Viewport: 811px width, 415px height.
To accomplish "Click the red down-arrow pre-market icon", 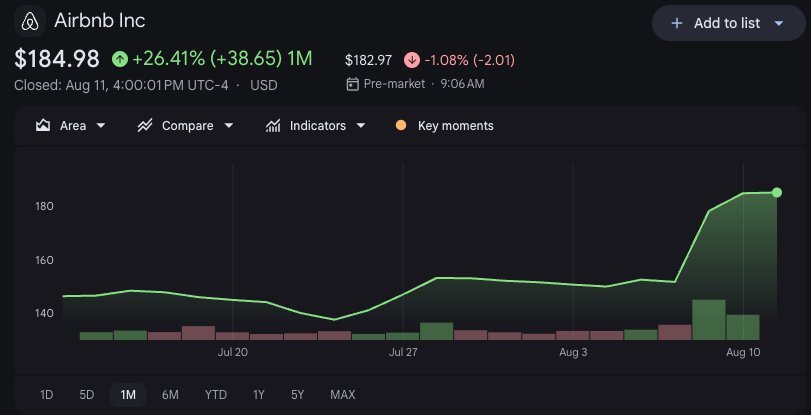I will point(412,60).
